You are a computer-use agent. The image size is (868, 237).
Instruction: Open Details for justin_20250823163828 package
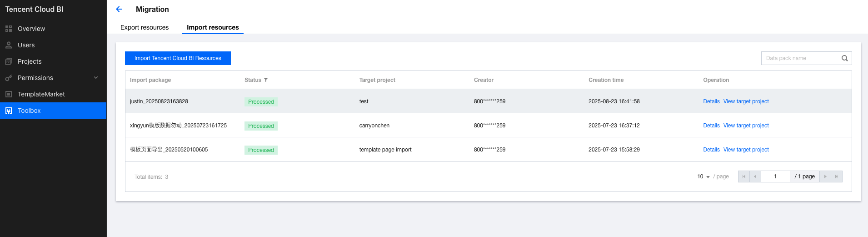coord(711,101)
